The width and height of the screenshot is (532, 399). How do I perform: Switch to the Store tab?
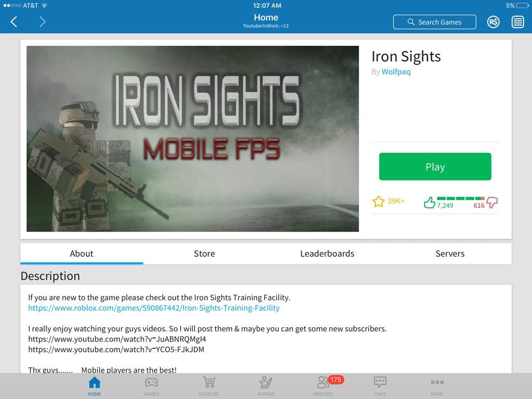point(204,254)
